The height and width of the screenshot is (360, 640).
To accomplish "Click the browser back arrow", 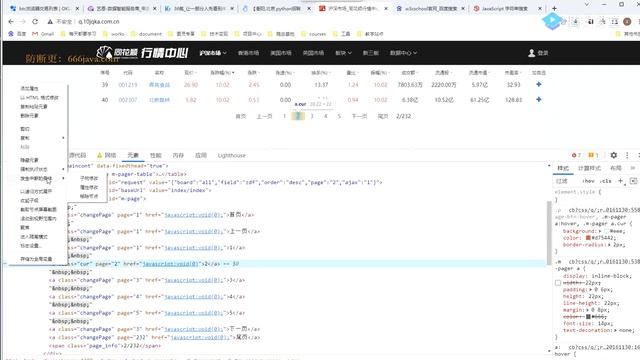I will 11,22.
